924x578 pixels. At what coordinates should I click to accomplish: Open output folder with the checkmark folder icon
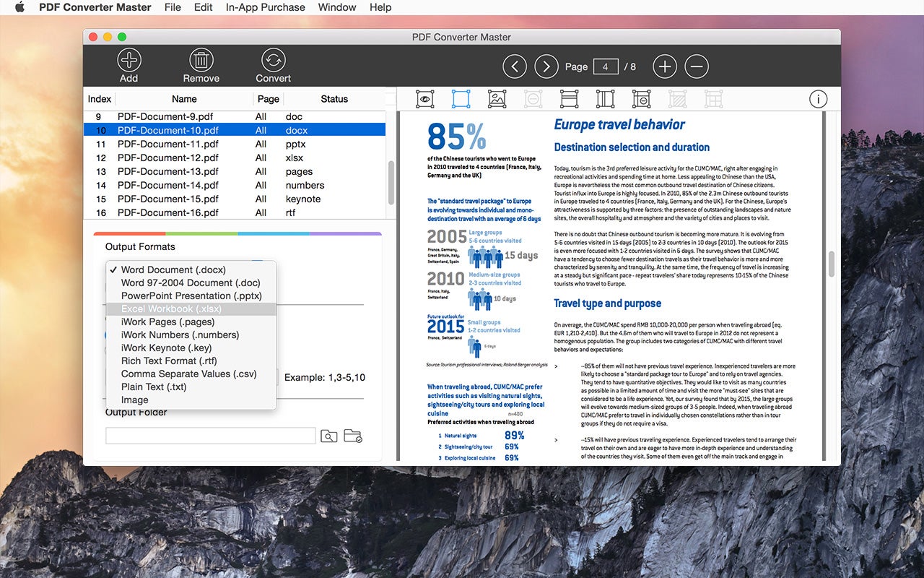tap(353, 436)
